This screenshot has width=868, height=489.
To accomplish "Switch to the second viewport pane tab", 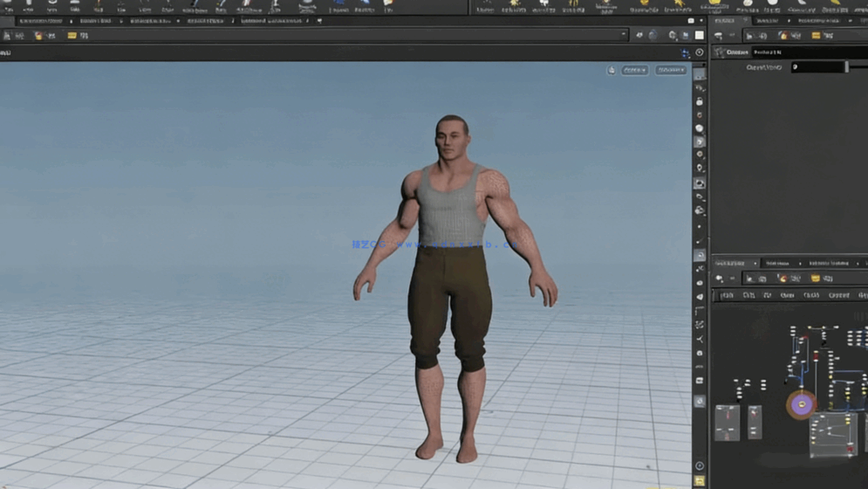I will (96, 21).
